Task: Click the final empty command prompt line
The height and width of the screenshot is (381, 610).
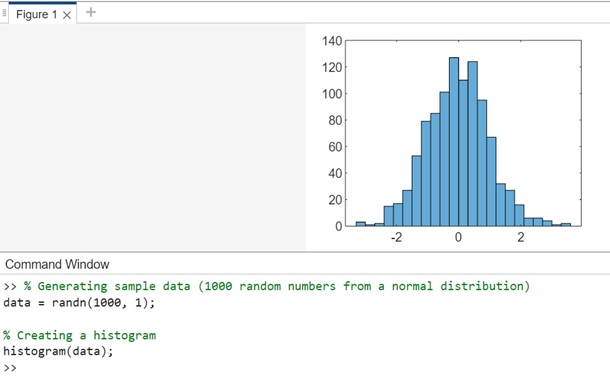Action: coord(10,367)
